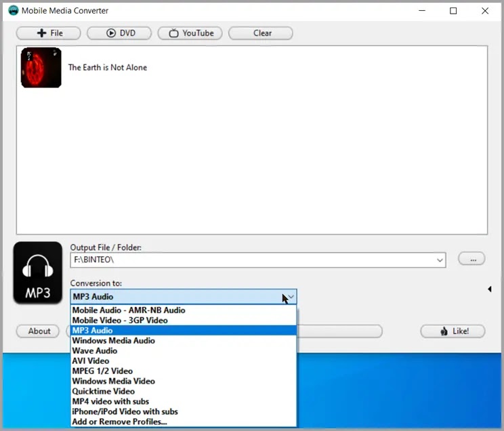Viewport: 504px width, 431px height.
Task: Close the Mobile Media Converter window
Action: tap(485, 11)
